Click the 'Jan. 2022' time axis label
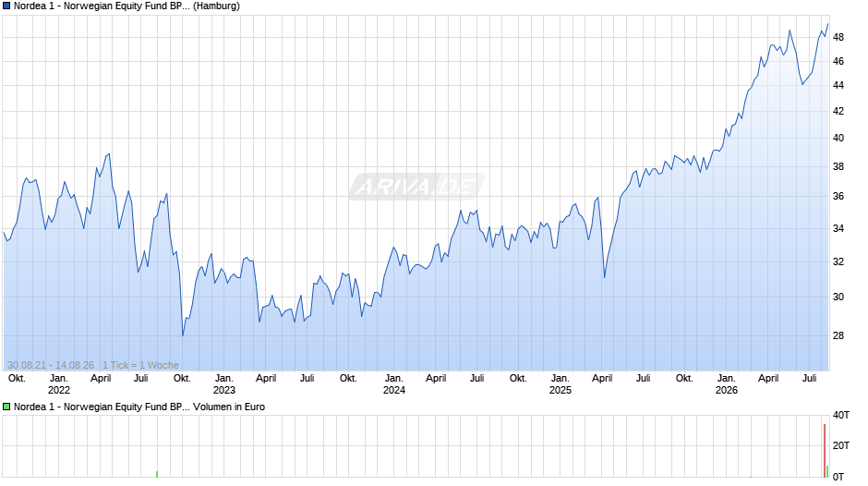The height and width of the screenshot is (486, 868). pos(59,384)
